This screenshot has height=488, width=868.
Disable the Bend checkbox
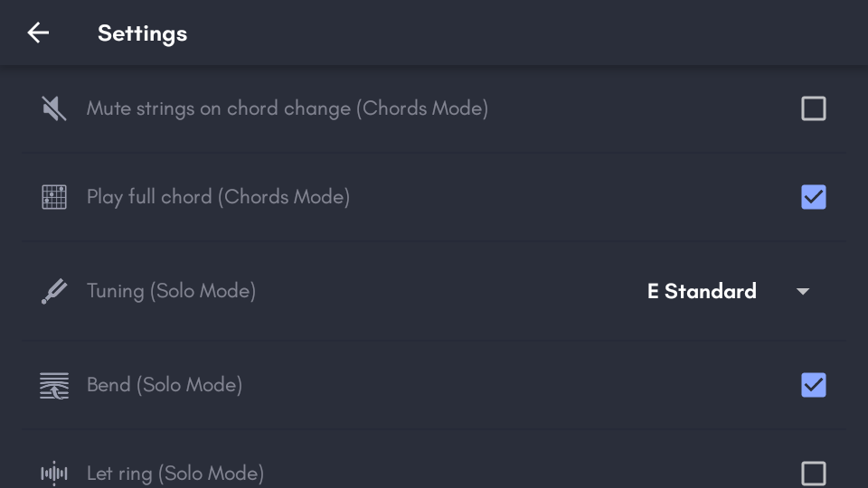(x=814, y=385)
